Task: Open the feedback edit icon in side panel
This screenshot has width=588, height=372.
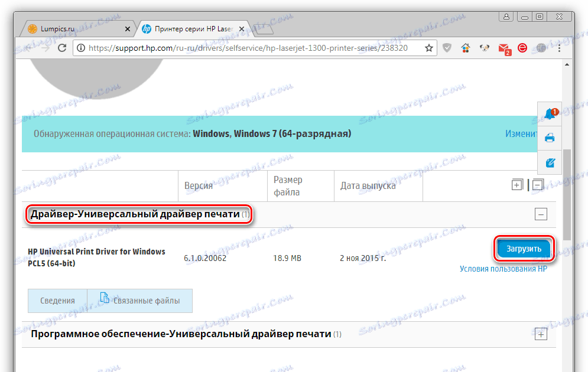Action: 550,162
